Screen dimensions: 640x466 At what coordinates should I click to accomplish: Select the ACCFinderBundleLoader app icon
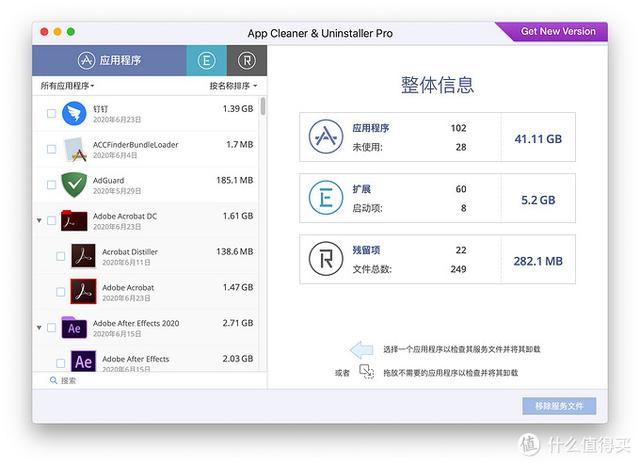click(x=75, y=149)
